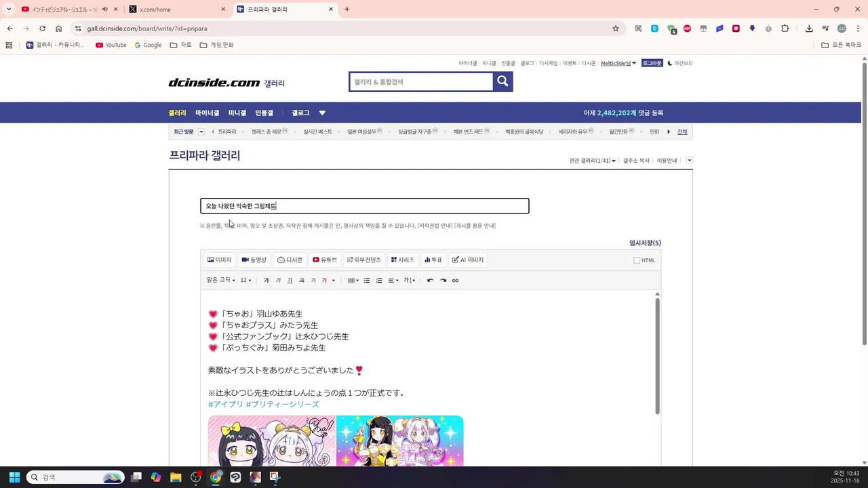Open the 맑은 고딕 font dropdown
This screenshot has height=488, width=868.
[221, 281]
